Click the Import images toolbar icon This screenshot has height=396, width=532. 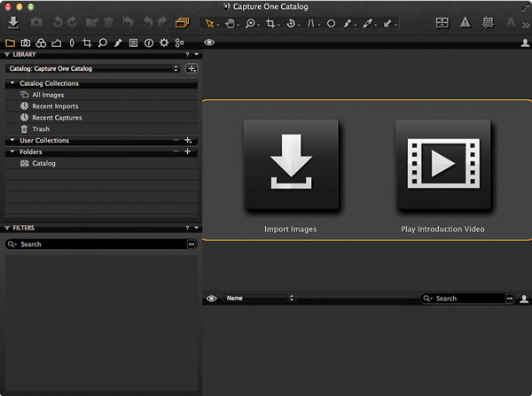click(13, 22)
